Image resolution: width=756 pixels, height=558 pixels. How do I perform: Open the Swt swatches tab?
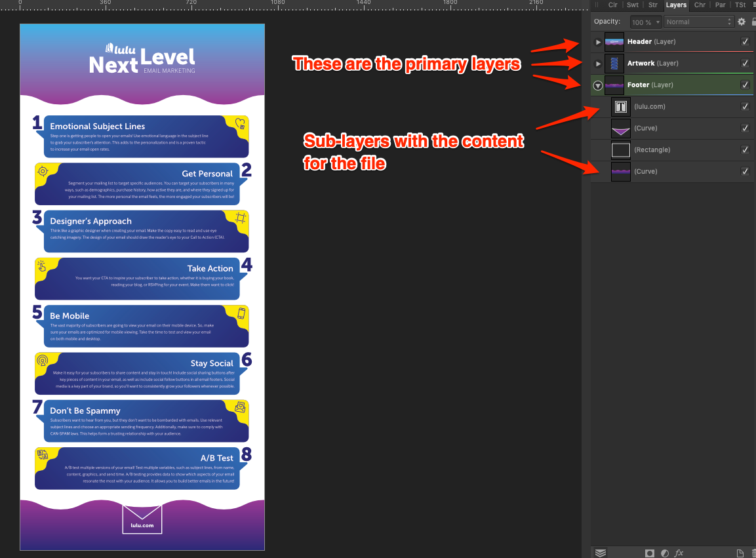point(632,5)
